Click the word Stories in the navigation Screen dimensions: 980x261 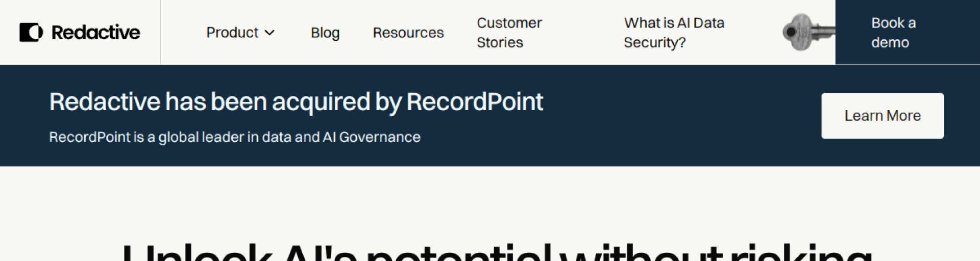pos(500,42)
